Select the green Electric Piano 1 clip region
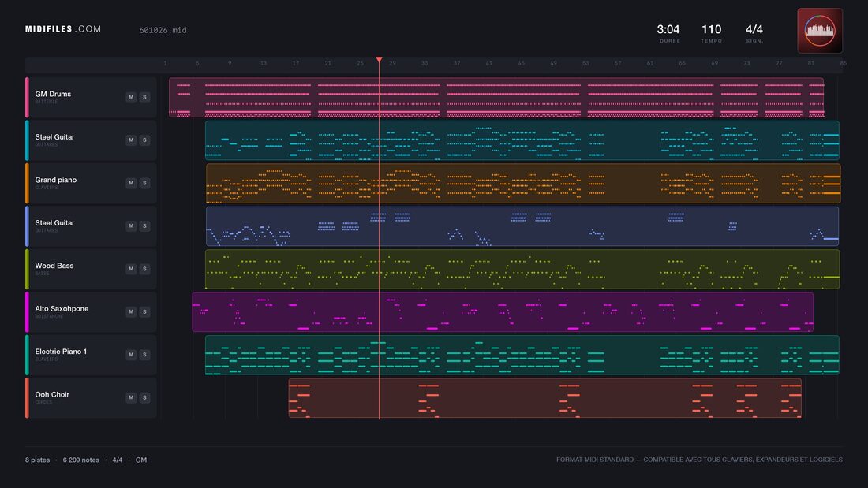The width and height of the screenshot is (868, 488). coord(522,355)
